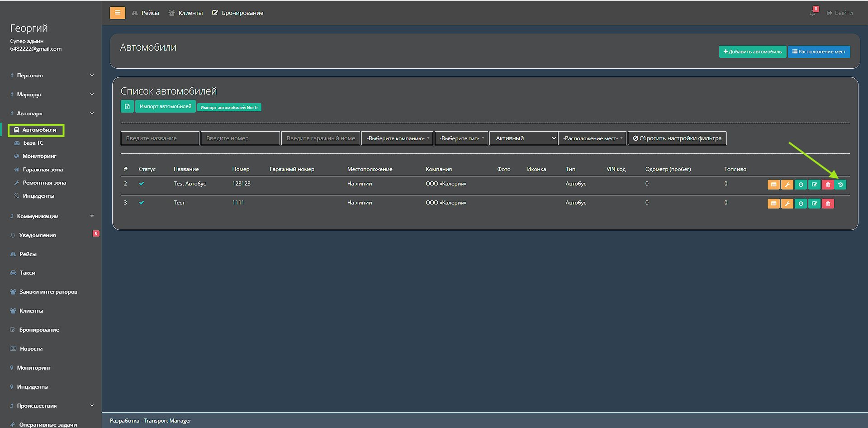Open Гаражная зона in the sidebar
This screenshot has width=868, height=428.
[43, 170]
